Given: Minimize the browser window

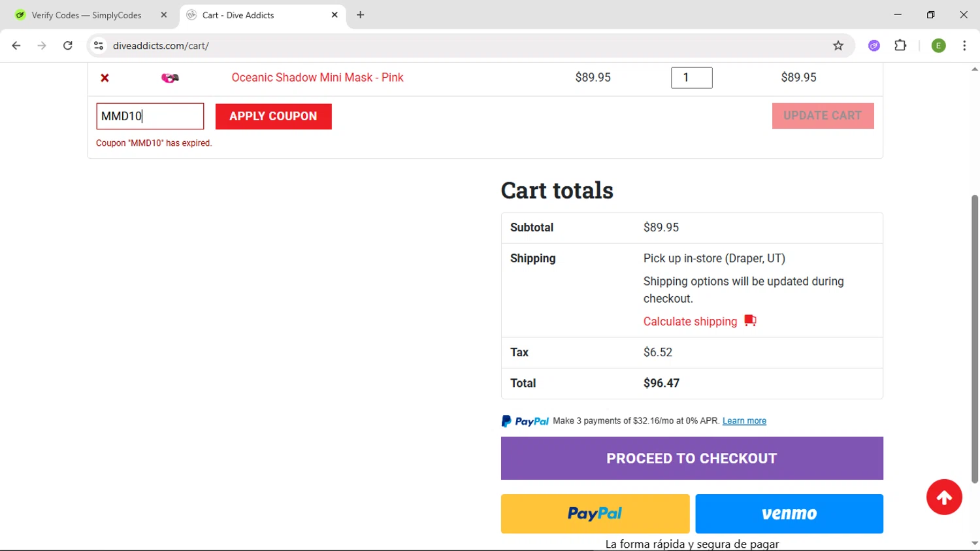Looking at the screenshot, I should click(x=898, y=14).
